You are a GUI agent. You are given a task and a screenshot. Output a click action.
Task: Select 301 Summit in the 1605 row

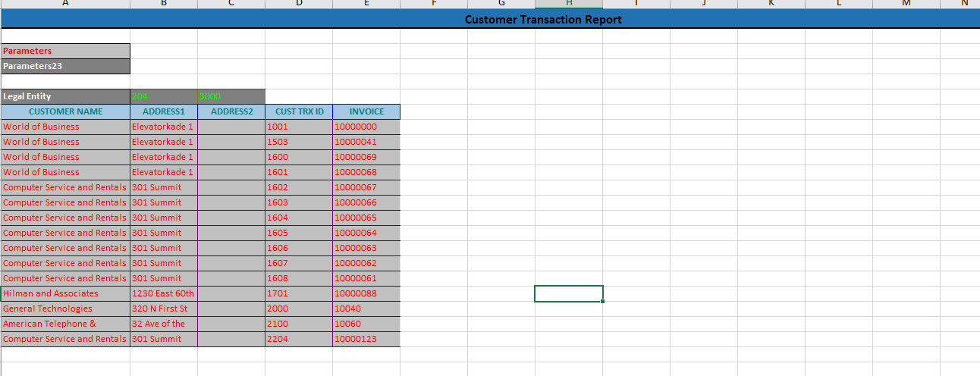click(164, 233)
